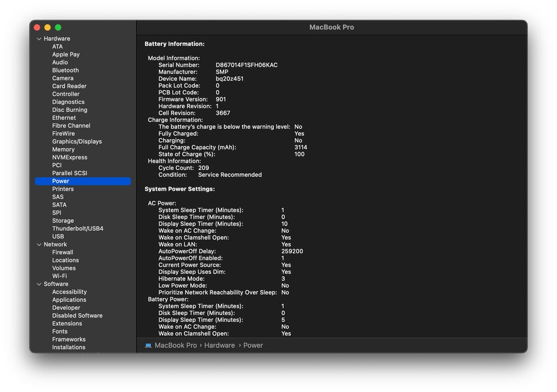Click the Cell Revision value 3667
This screenshot has width=557, height=392.
pyautogui.click(x=223, y=113)
